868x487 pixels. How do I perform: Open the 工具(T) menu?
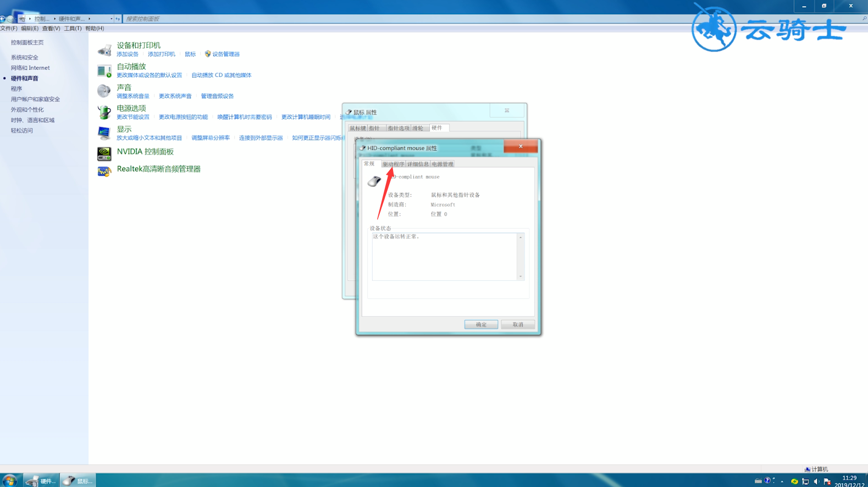[73, 29]
